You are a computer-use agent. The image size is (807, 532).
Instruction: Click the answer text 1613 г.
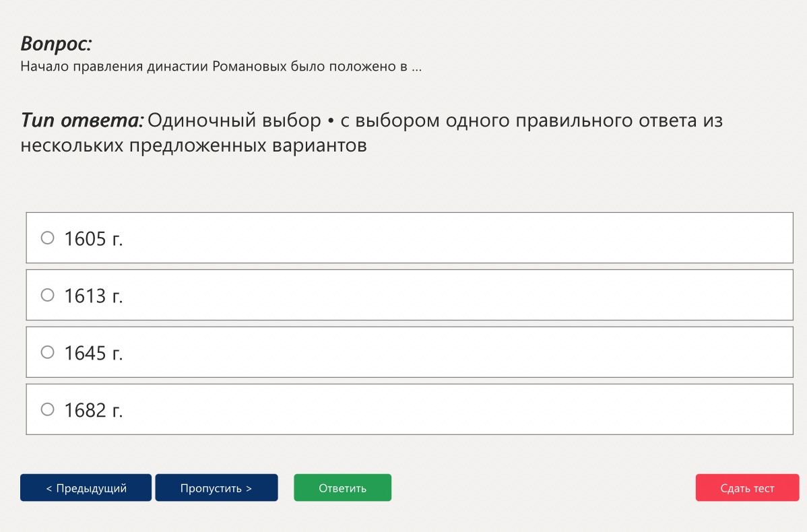coord(93,296)
